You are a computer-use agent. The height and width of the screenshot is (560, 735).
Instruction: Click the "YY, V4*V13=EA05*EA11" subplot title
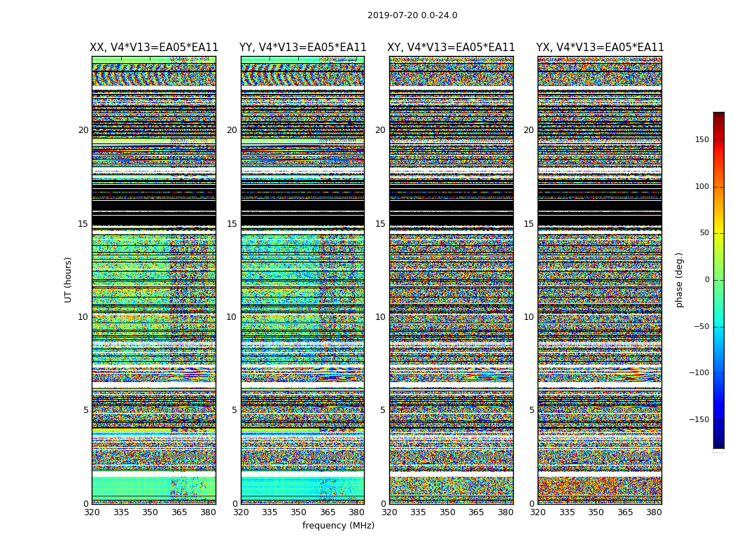click(303, 48)
